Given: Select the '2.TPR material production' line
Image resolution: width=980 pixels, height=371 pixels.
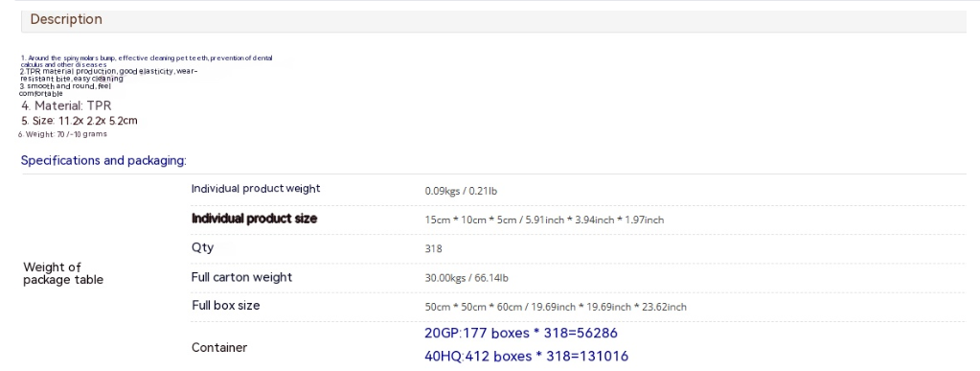Looking at the screenshot, I should tap(109, 75).
